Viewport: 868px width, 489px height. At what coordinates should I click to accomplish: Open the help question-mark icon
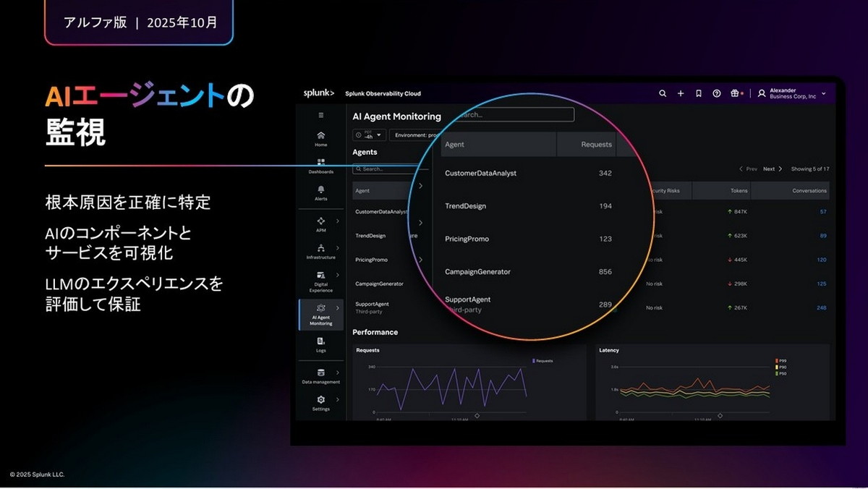pos(717,93)
